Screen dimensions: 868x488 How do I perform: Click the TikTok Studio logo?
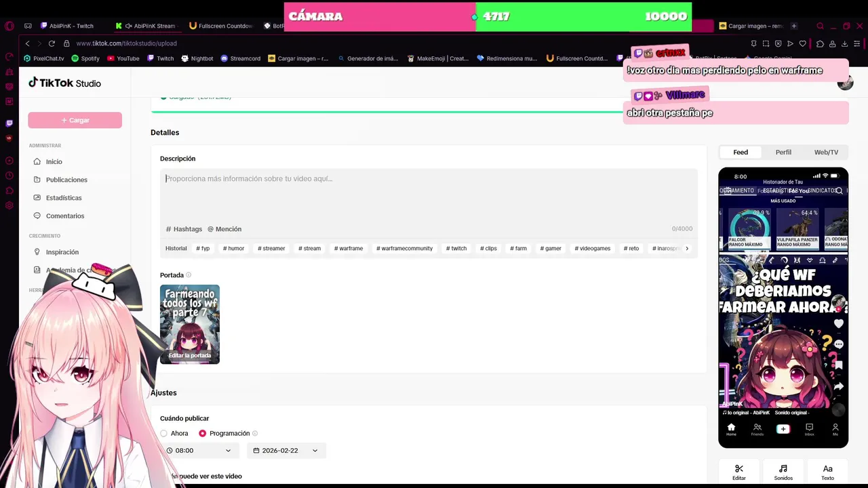coord(64,83)
